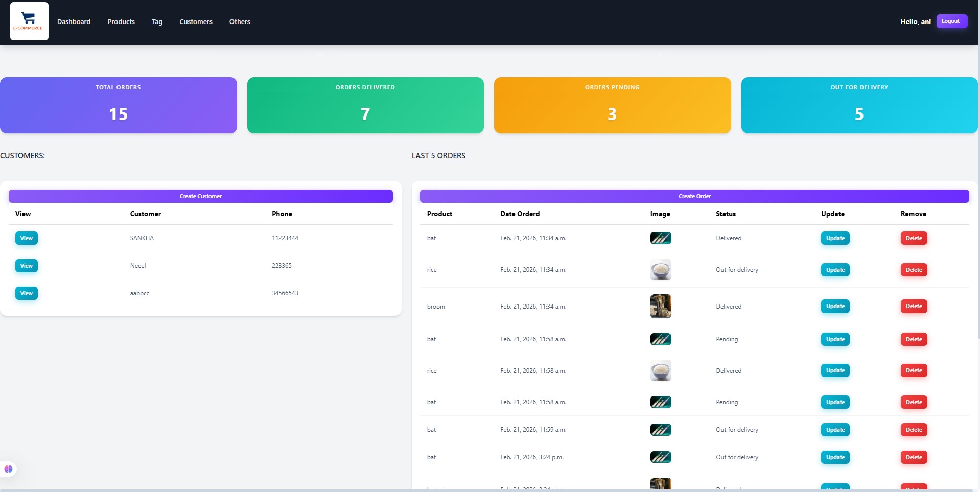Update the broom order at 11:34 a.m.
Viewport: 980px width, 492px height.
[835, 306]
